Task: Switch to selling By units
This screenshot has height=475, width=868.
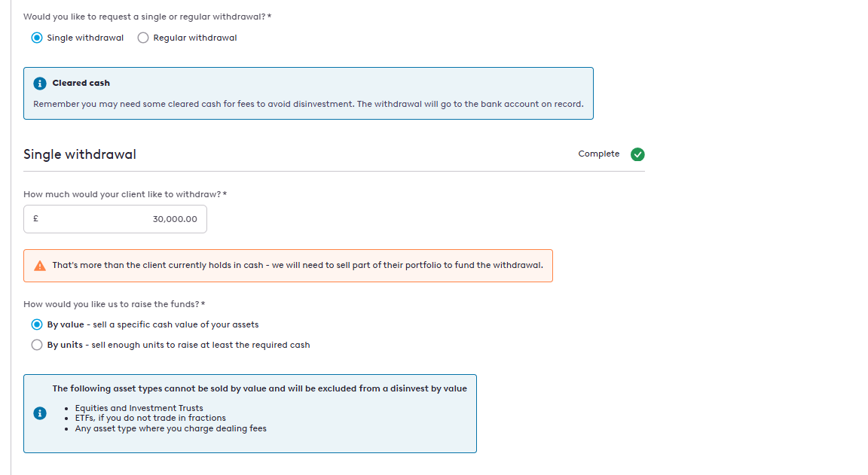Action: coord(37,345)
